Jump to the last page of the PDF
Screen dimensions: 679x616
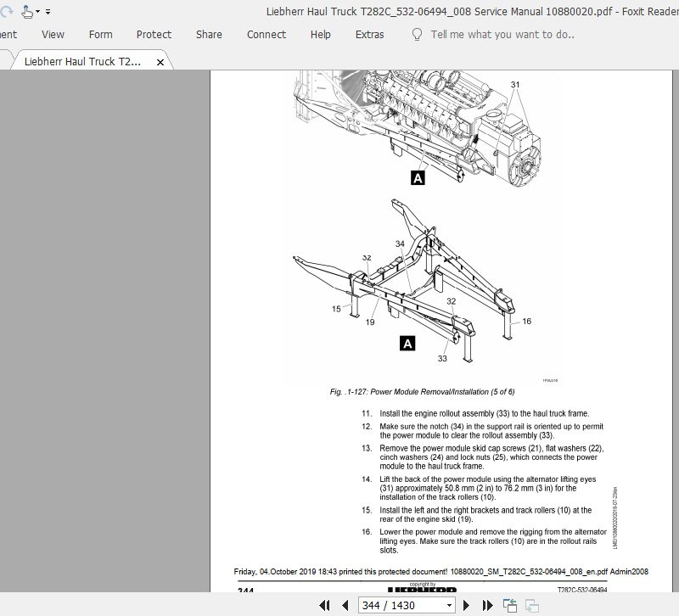pos(486,605)
